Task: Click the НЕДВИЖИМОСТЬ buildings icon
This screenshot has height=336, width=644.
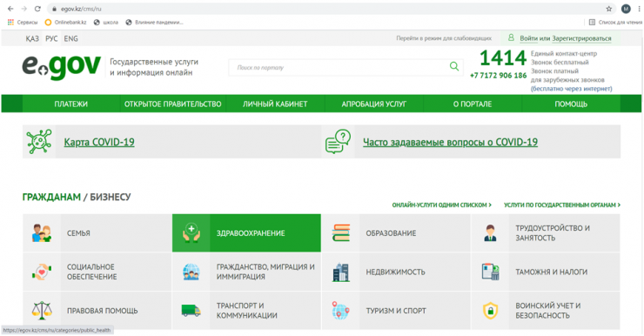Action: click(340, 272)
